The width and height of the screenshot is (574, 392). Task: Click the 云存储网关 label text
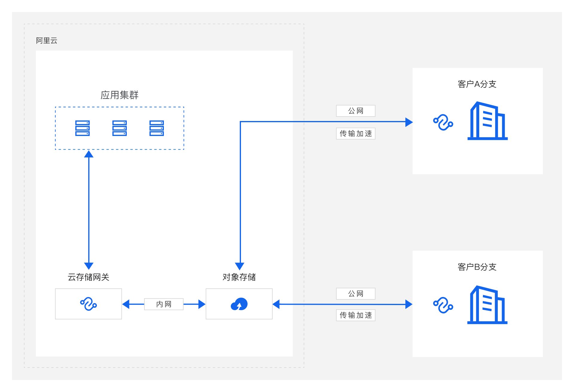[88, 277]
